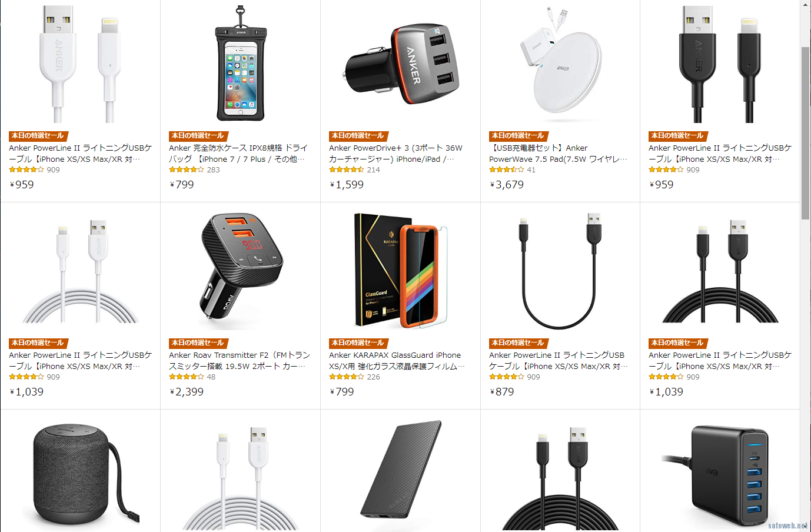Open the slim black power bank image
811x532 pixels.
(x=400, y=476)
